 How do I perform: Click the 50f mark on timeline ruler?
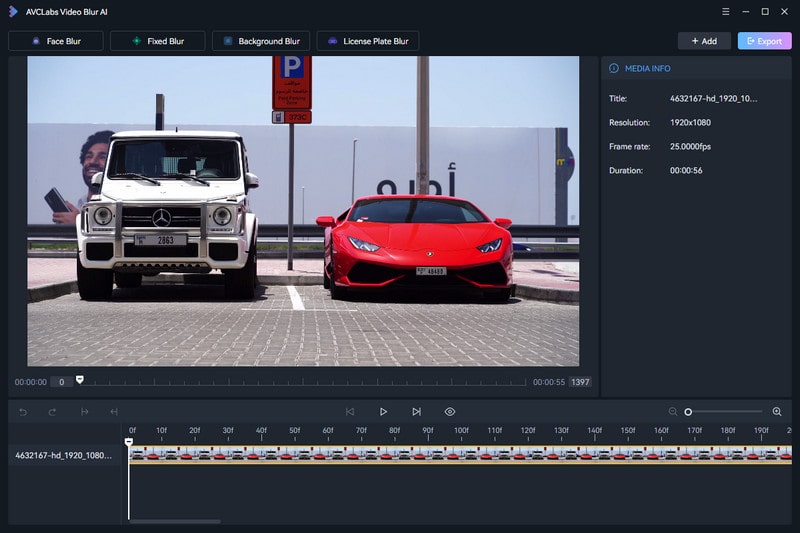[294, 432]
